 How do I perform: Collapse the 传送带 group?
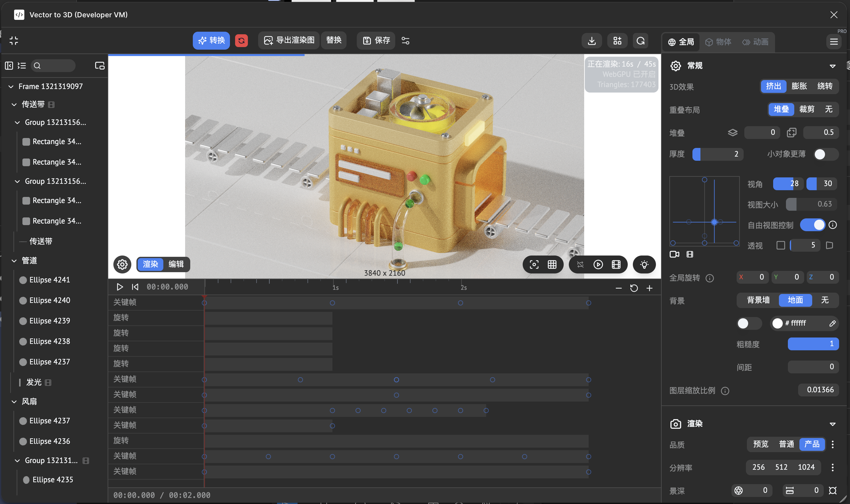tap(14, 105)
